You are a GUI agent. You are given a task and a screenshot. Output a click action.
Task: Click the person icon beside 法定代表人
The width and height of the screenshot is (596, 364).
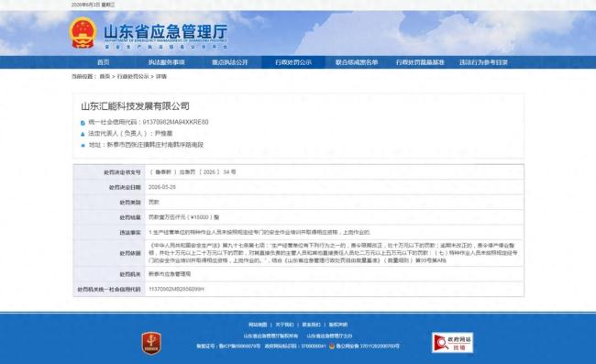click(x=83, y=134)
